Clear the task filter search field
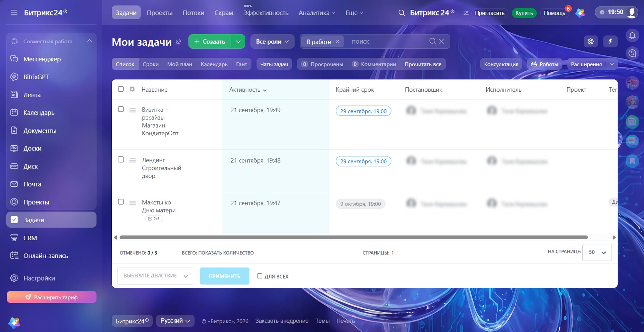Screen dimensions: 644x332 [441, 41]
